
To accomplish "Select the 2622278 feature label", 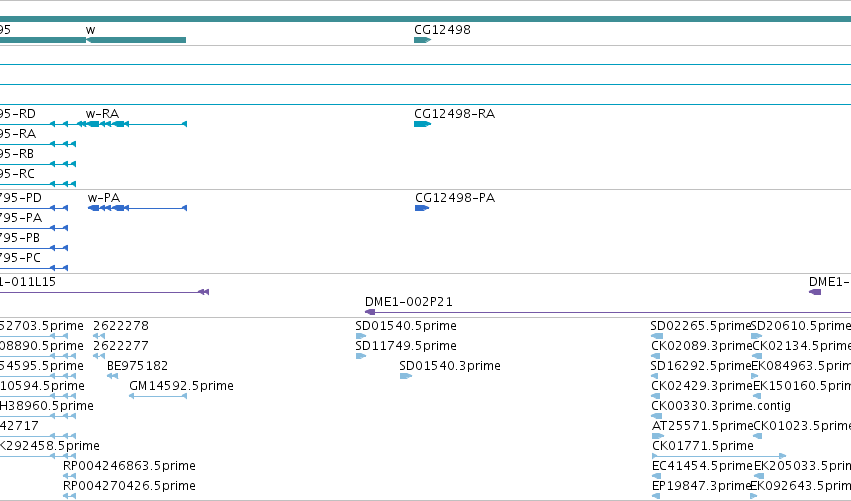I will (120, 325).
